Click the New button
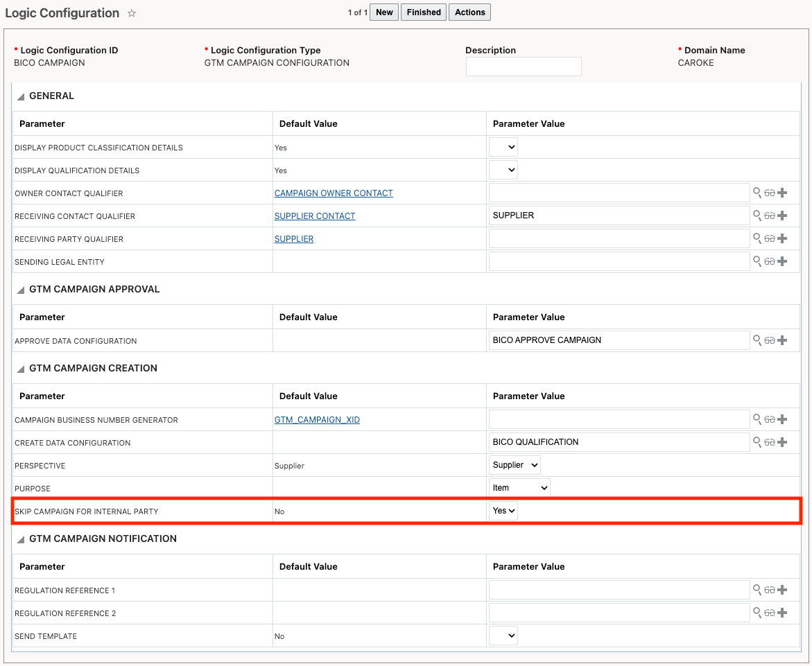Screen dimensions: 812x666 pos(383,12)
